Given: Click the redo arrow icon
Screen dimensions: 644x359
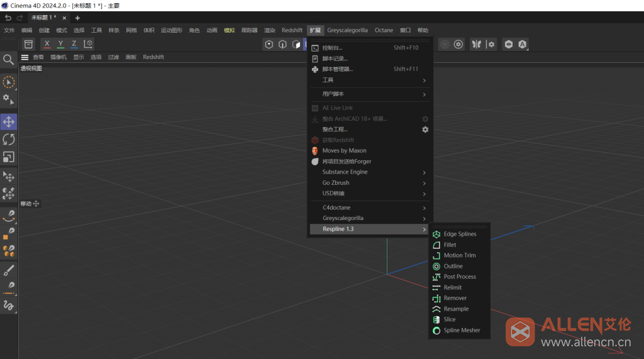Looking at the screenshot, I should tap(19, 18).
